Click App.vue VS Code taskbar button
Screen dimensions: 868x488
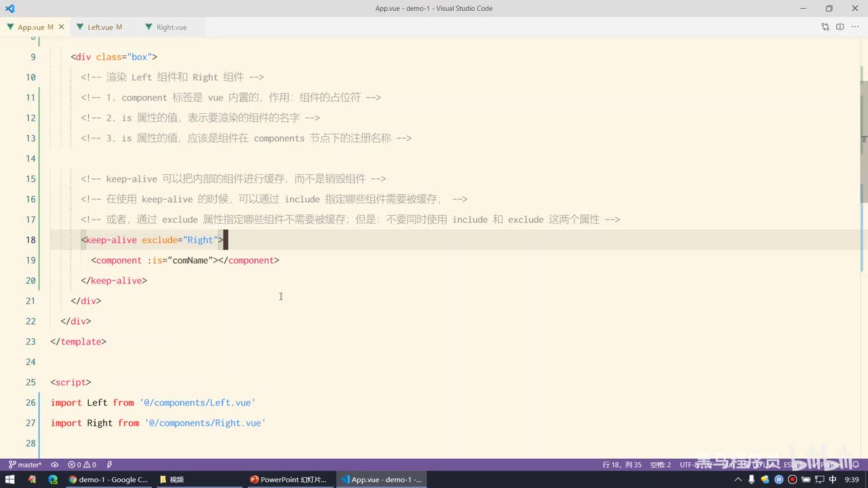381,479
